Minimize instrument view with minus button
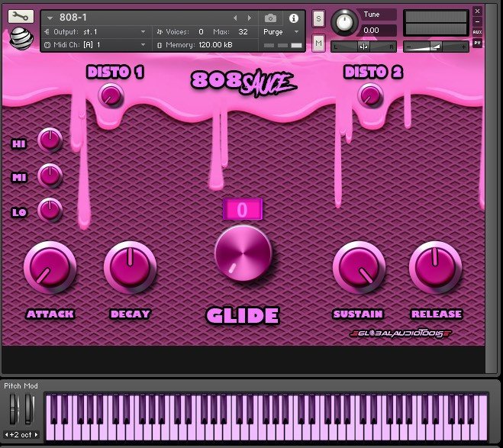Screen dimensions: 503x448 coord(477,22)
